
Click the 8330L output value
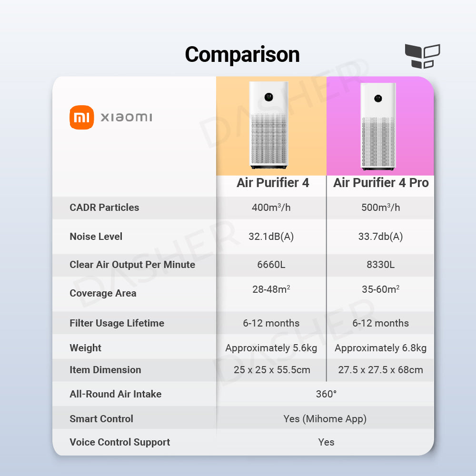380,265
